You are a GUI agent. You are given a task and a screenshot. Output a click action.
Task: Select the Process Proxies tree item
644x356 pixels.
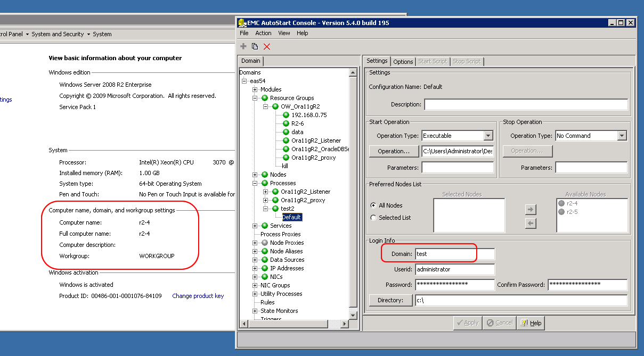280,234
